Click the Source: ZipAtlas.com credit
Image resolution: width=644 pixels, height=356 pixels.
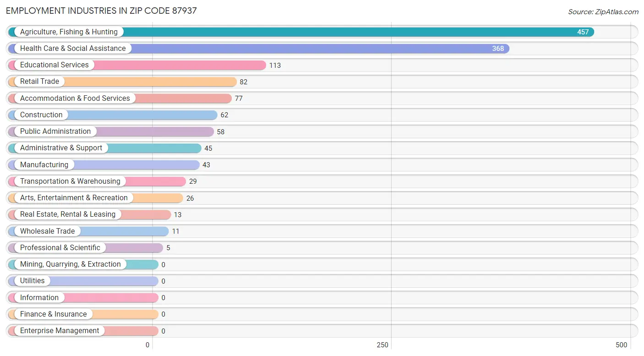[603, 12]
